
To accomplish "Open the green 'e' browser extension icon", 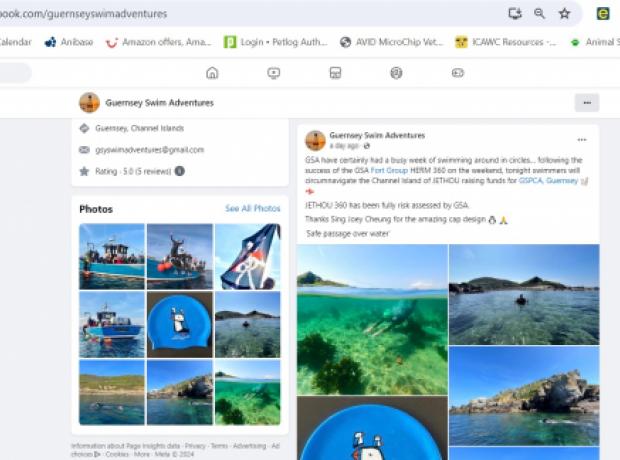I will tap(603, 13).
